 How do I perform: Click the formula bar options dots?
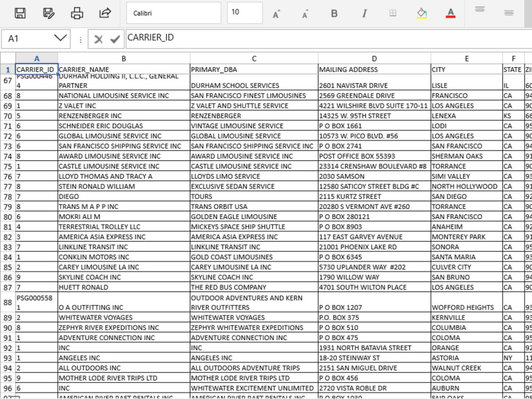[80, 40]
